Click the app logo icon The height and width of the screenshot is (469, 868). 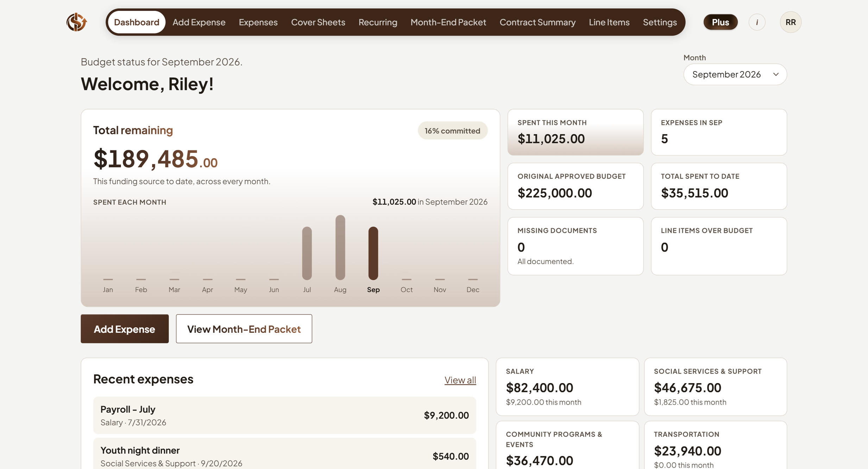point(76,22)
